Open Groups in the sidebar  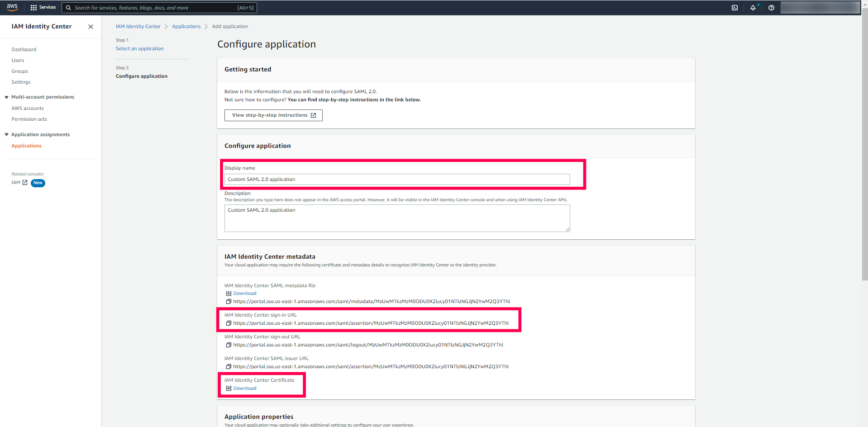pos(20,71)
